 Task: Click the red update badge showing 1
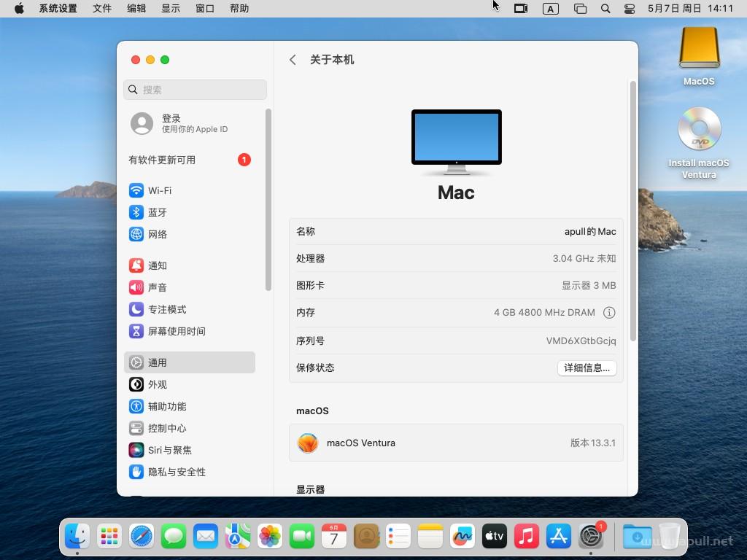pos(244,160)
